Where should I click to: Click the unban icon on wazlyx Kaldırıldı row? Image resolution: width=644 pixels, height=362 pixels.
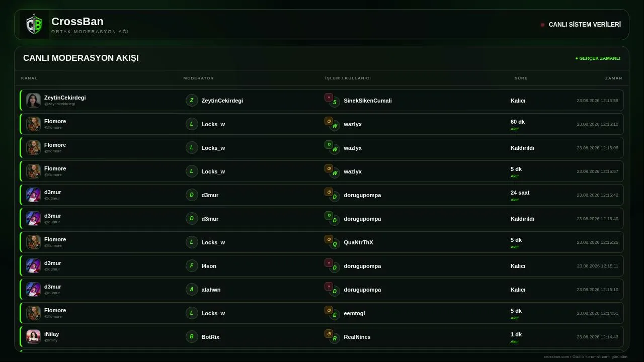click(329, 145)
